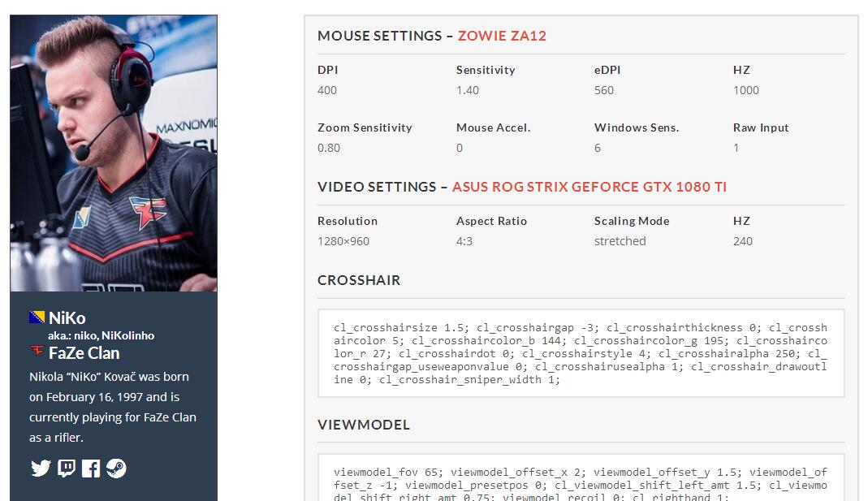Open NiKo's Facebook page icon

click(91, 469)
